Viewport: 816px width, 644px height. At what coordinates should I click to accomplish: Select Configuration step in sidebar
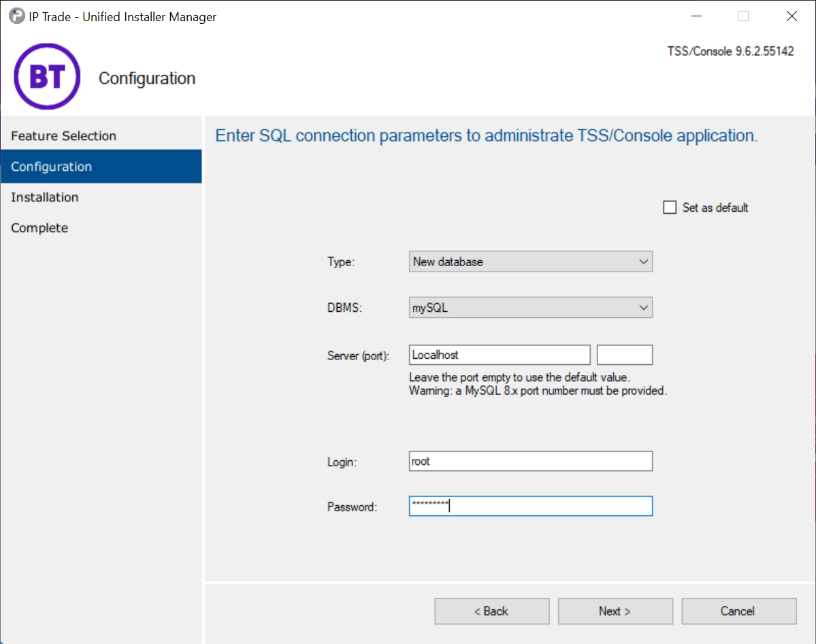click(x=101, y=167)
